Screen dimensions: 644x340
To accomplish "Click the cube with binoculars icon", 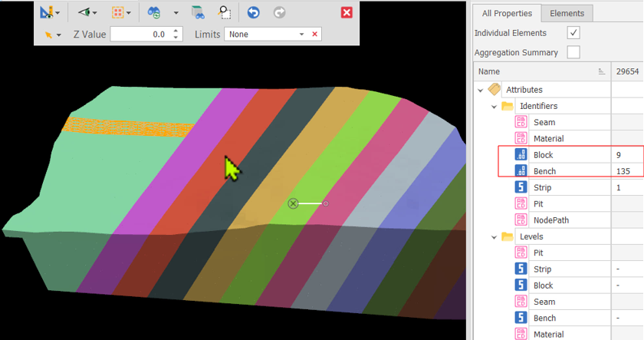I will pos(198,12).
